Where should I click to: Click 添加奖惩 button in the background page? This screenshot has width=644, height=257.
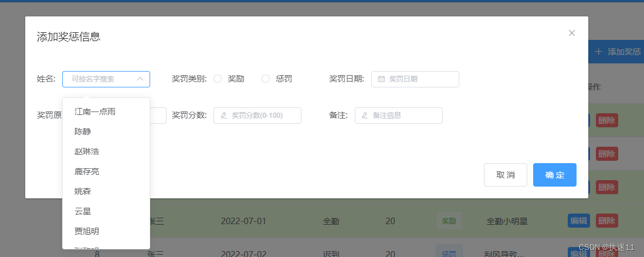point(616,52)
